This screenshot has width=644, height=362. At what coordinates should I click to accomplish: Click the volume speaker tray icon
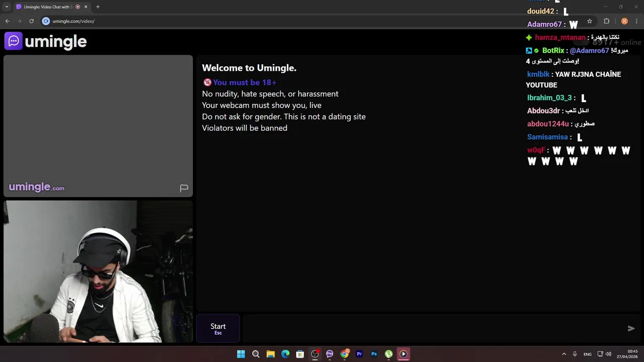pyautogui.click(x=608, y=354)
